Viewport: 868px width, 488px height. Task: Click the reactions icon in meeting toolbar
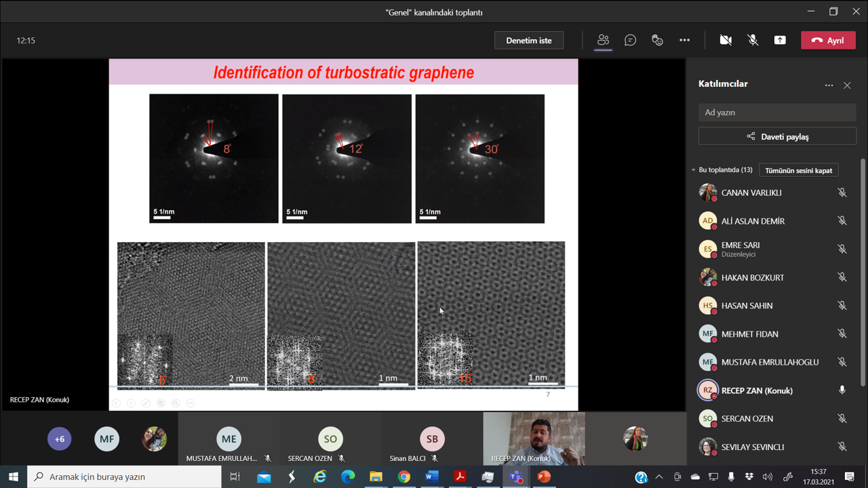click(x=657, y=41)
